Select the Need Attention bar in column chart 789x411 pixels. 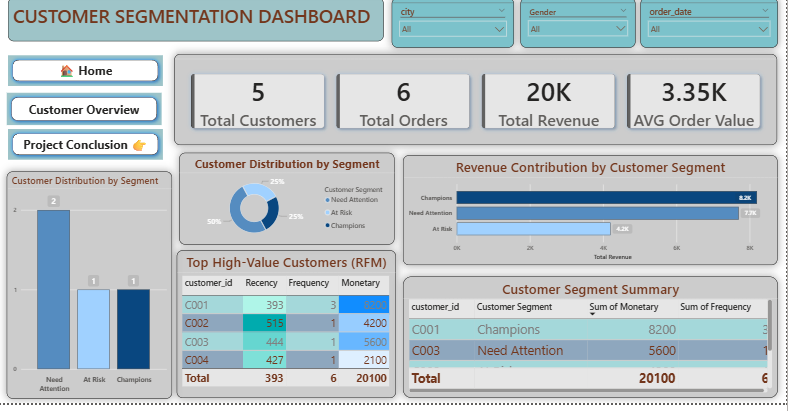coord(54,288)
